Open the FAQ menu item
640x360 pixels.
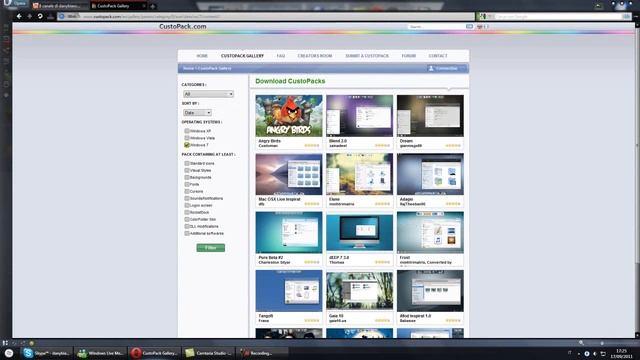coord(281,56)
